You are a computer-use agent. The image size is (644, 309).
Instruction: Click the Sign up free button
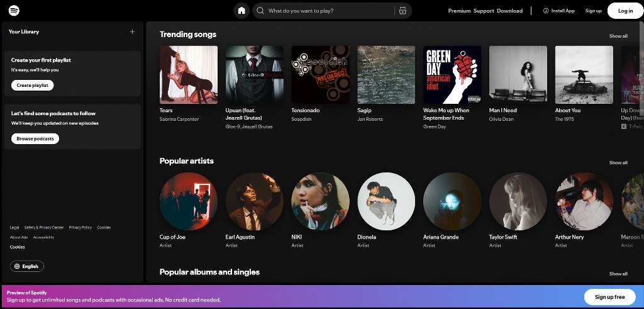click(x=609, y=297)
